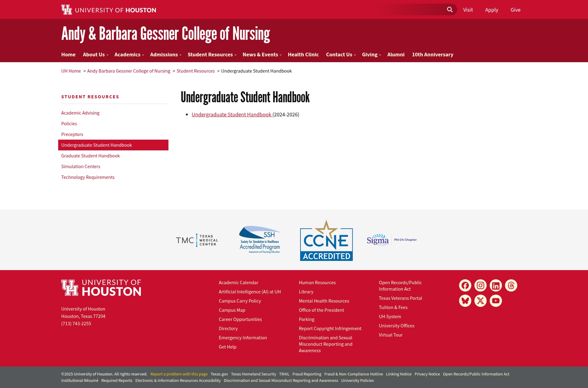Open the Career Opportunities footer link
The image size is (588, 388).
click(240, 319)
